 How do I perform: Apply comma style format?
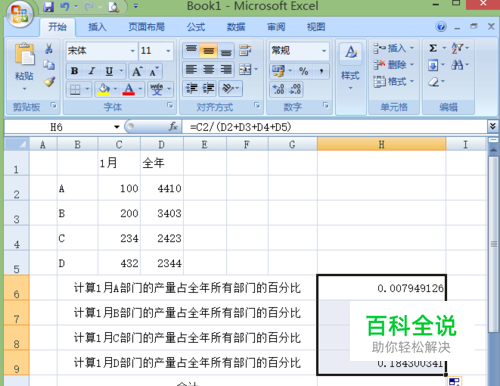coord(321,71)
